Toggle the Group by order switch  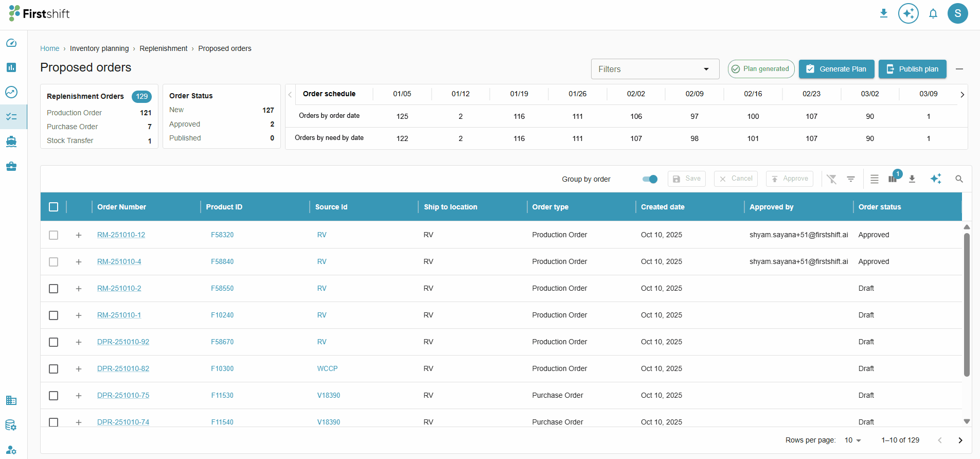(650, 179)
